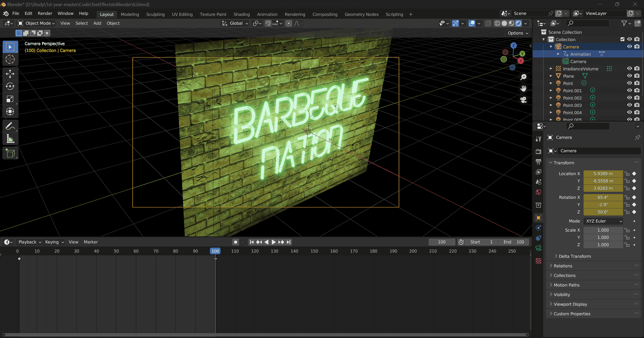This screenshot has height=338, width=644.
Task: Hide the Camera object in viewport
Action: [x=629, y=47]
